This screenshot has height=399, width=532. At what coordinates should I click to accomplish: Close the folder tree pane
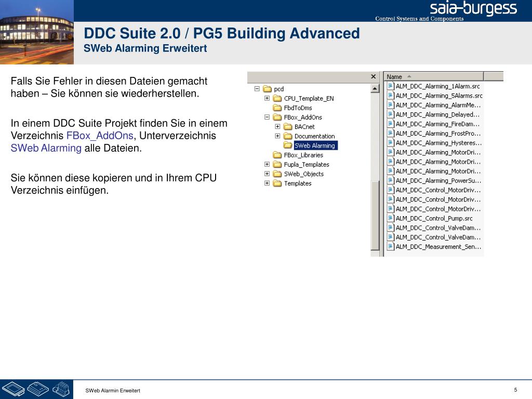click(x=373, y=77)
